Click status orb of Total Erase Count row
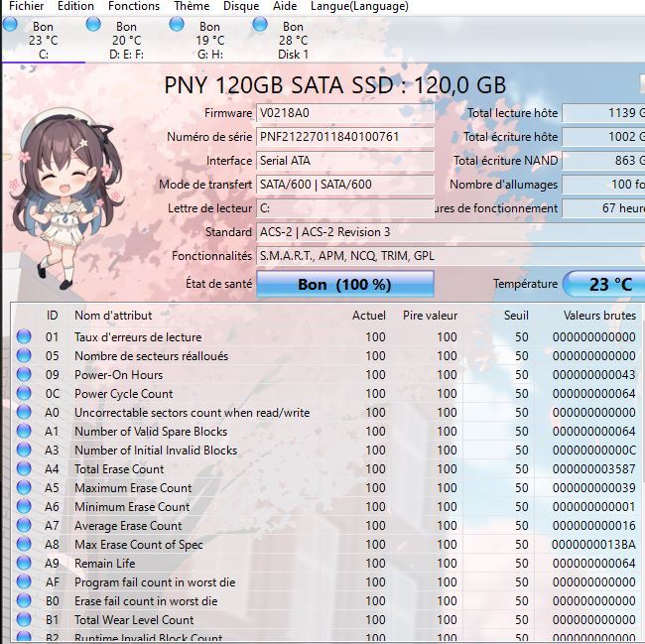 pyautogui.click(x=24, y=468)
